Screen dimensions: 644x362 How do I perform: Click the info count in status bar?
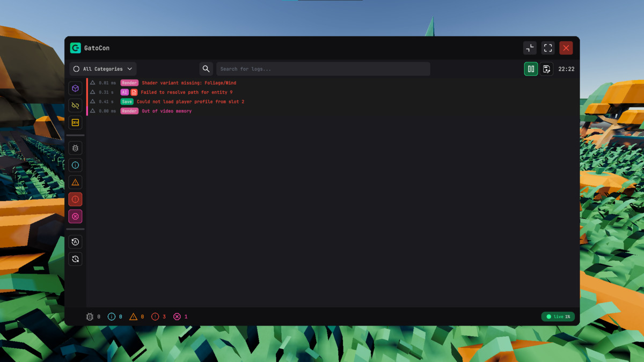click(115, 316)
